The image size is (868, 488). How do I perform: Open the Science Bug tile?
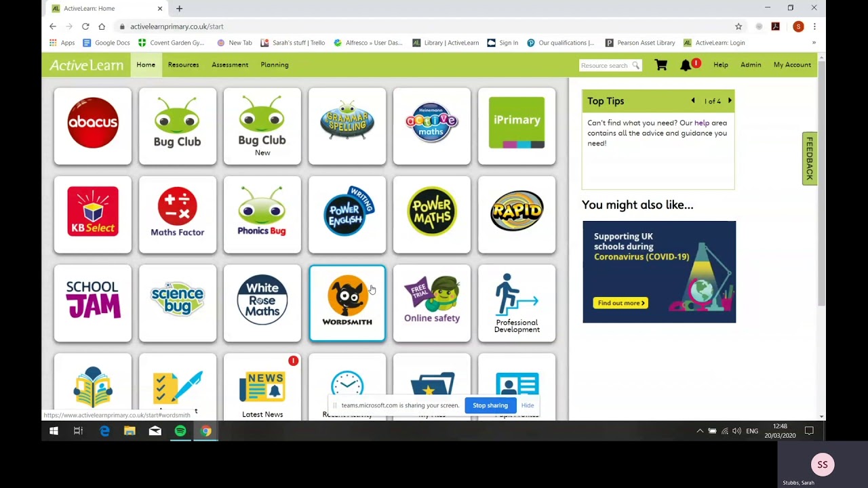[178, 304]
